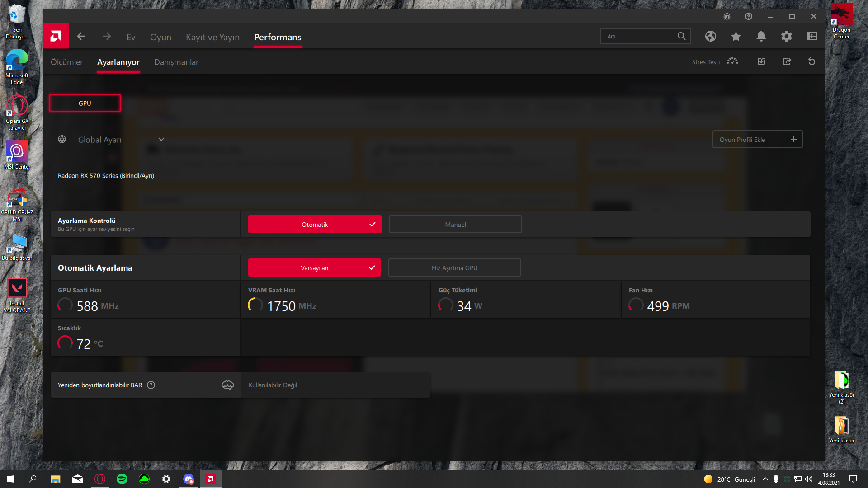Open settings gear in Radeon toolbar
Screen dimensions: 868x488
point(786,37)
